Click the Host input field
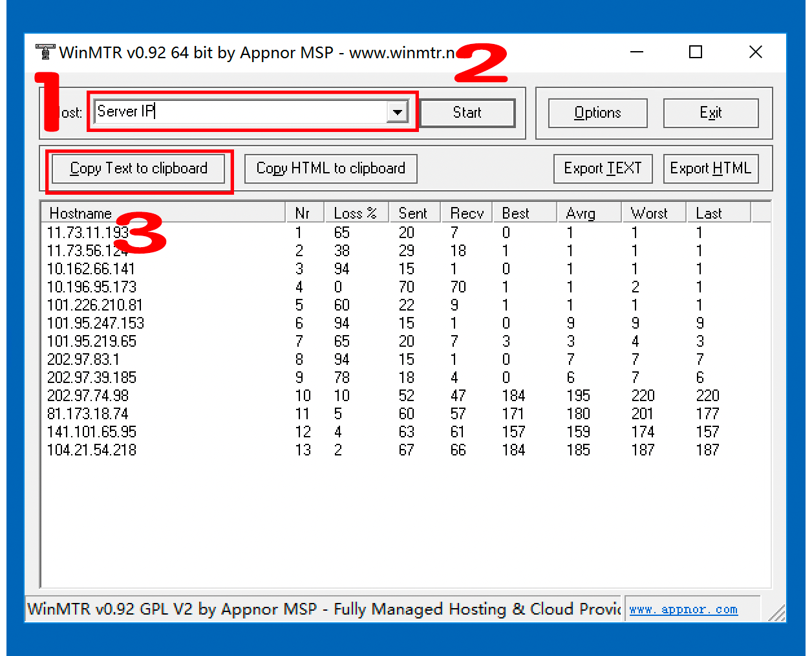Screen dimensions: 812x656 coord(239,112)
